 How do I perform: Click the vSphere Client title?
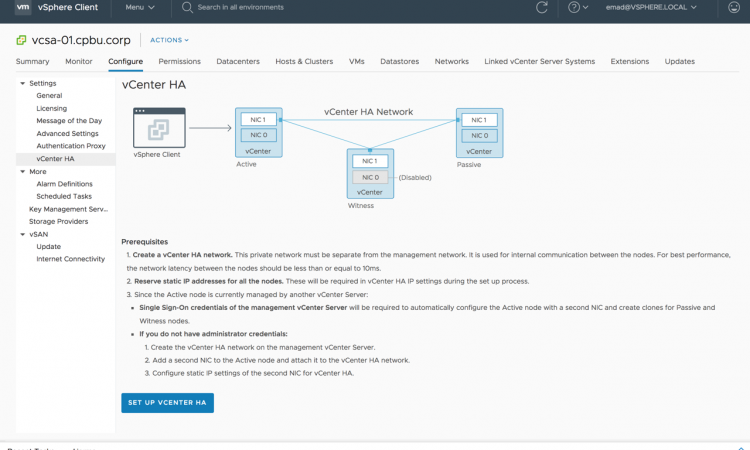pos(67,7)
